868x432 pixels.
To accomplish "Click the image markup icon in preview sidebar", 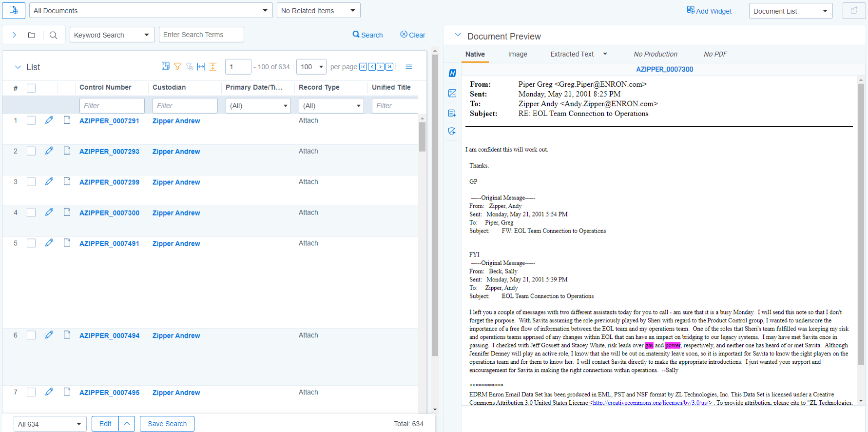I will (x=452, y=93).
